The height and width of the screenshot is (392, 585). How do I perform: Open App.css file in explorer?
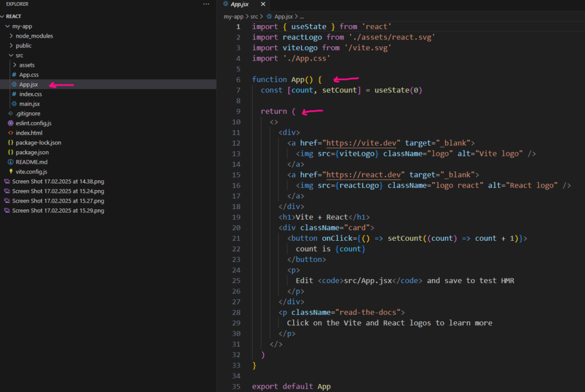pyautogui.click(x=29, y=75)
